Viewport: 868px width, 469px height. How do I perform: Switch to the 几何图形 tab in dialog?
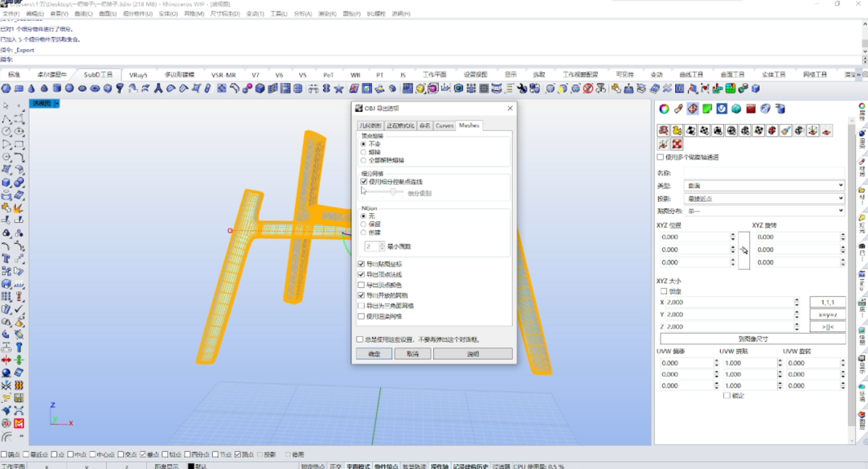[x=371, y=125]
